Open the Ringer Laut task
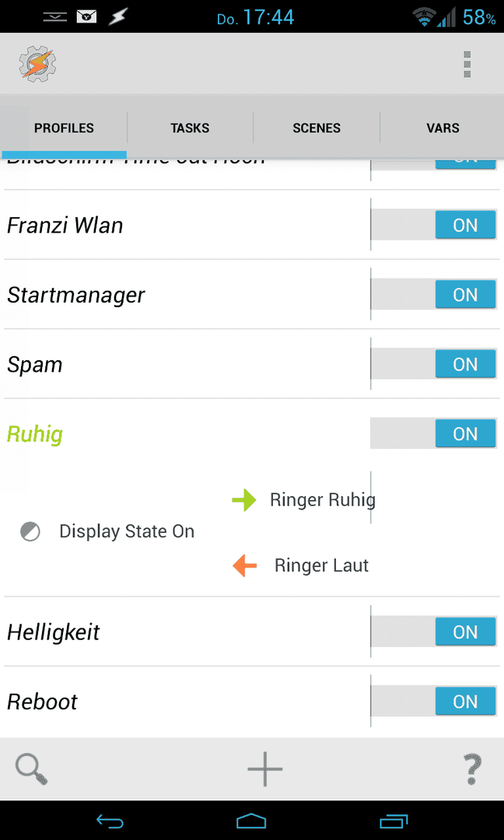Image resolution: width=504 pixels, height=840 pixels. coord(321,565)
